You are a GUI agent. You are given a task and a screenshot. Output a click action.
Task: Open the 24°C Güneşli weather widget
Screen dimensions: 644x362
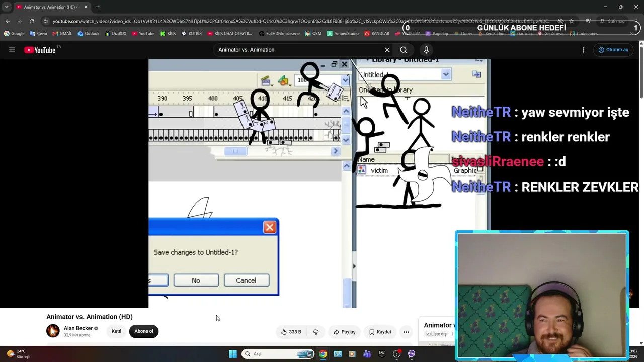[18, 354]
